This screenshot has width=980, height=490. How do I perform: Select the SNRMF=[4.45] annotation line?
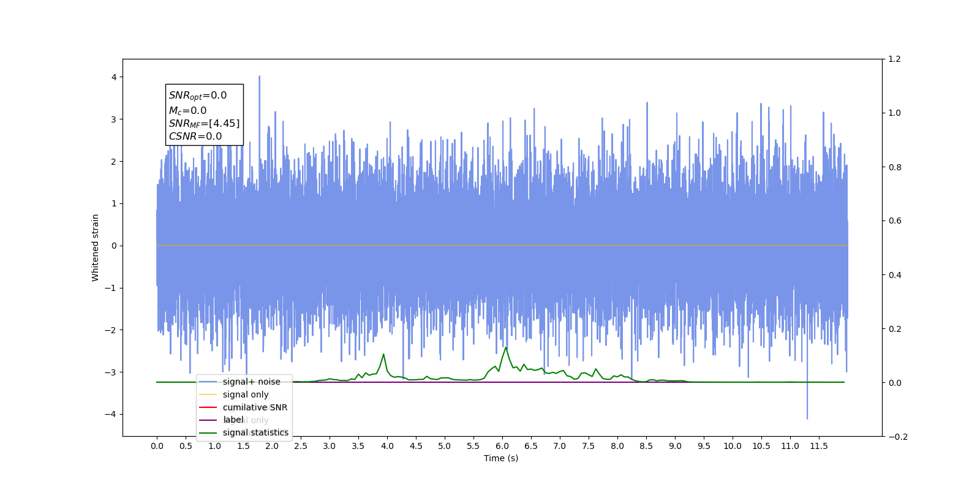point(205,124)
